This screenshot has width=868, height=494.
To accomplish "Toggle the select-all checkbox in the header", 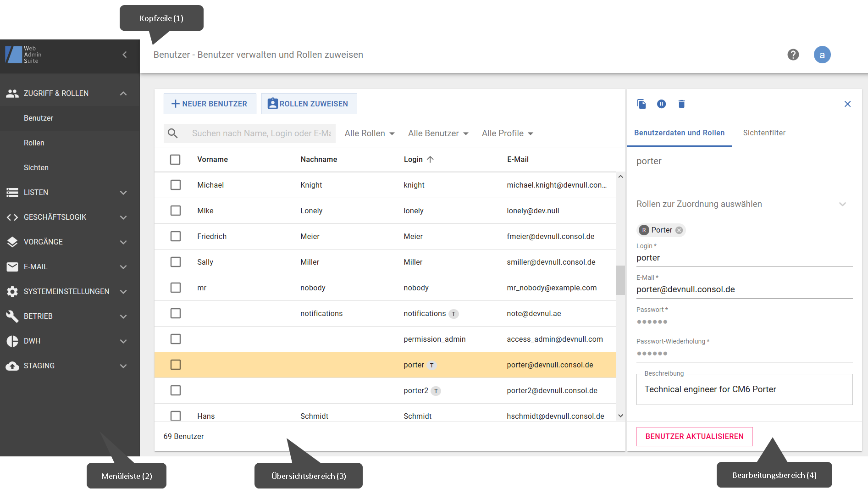I will [x=175, y=160].
